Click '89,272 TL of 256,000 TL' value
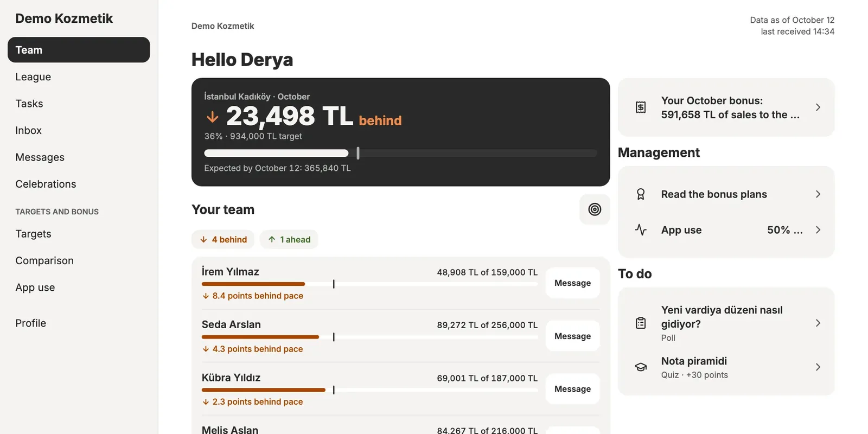The image size is (868, 434). [x=487, y=325]
